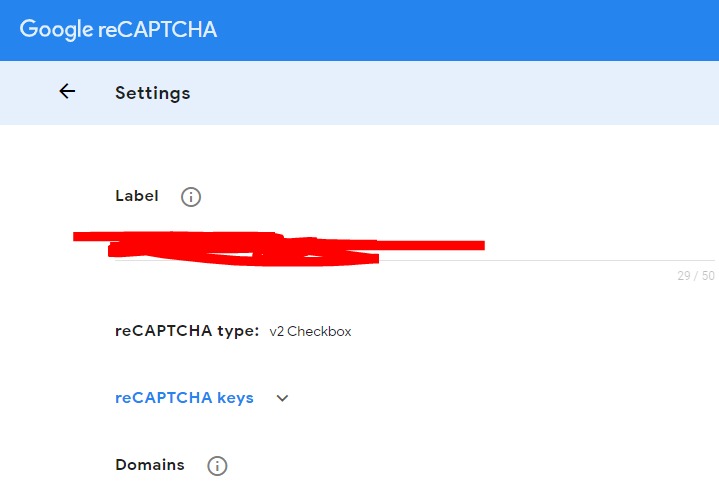719x487 pixels.
Task: Click the 29 / 50 character counter
Action: click(x=696, y=276)
